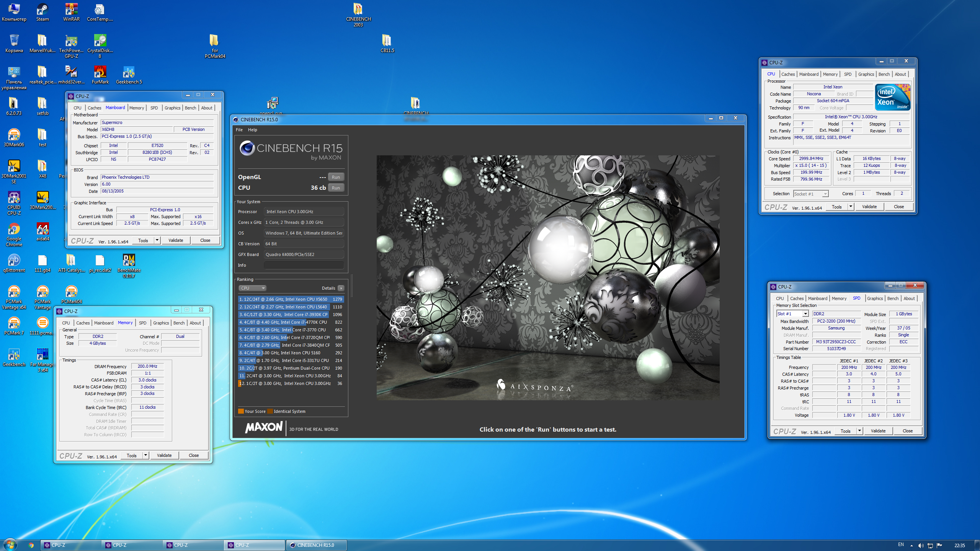980x551 pixels.
Task: Select ranking row 1C/2T Xeon 3.00GHz 36
Action: (291, 383)
